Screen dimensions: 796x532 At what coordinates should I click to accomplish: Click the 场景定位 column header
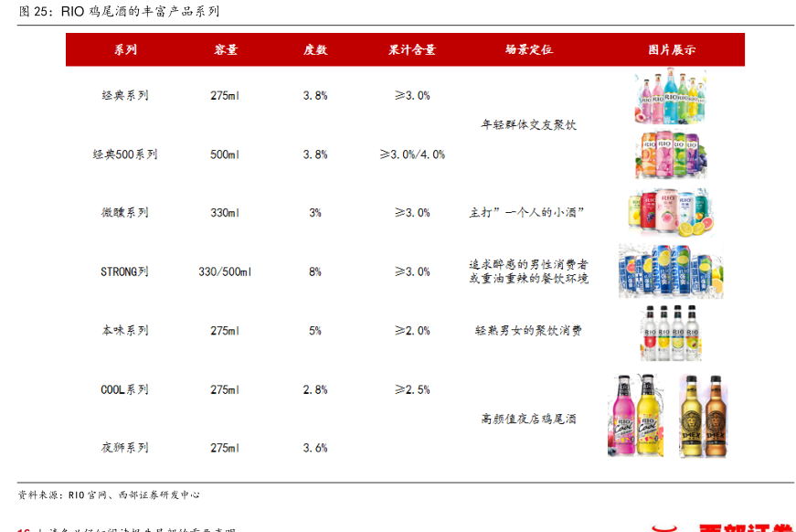[528, 50]
